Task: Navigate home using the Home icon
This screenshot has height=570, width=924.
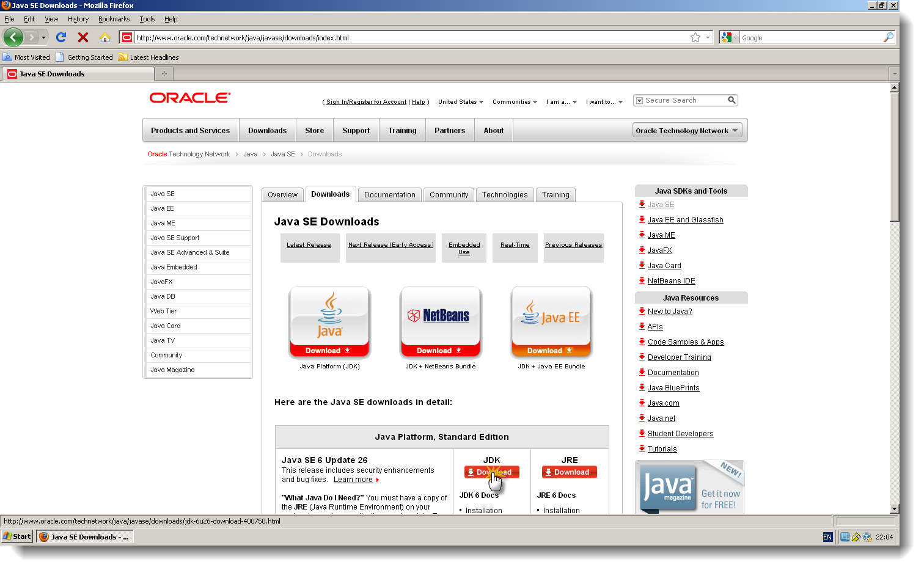Action: (105, 37)
